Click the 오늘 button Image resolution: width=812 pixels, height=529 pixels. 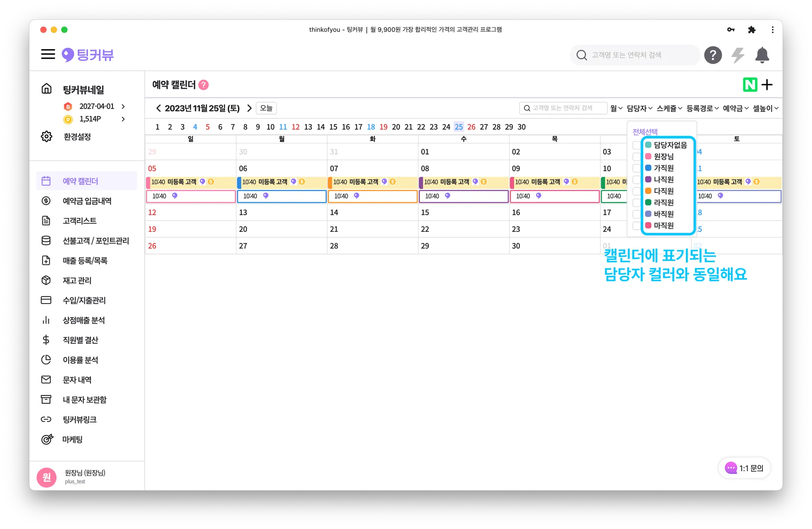(x=266, y=108)
